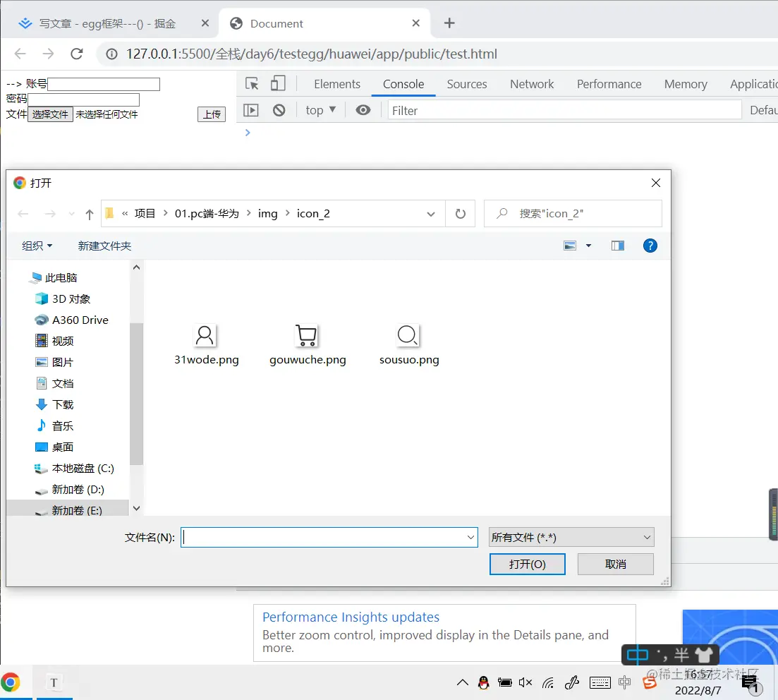Click the 搜索"icon_2" search box
Viewport: 778px width, 700px height.
point(573,214)
